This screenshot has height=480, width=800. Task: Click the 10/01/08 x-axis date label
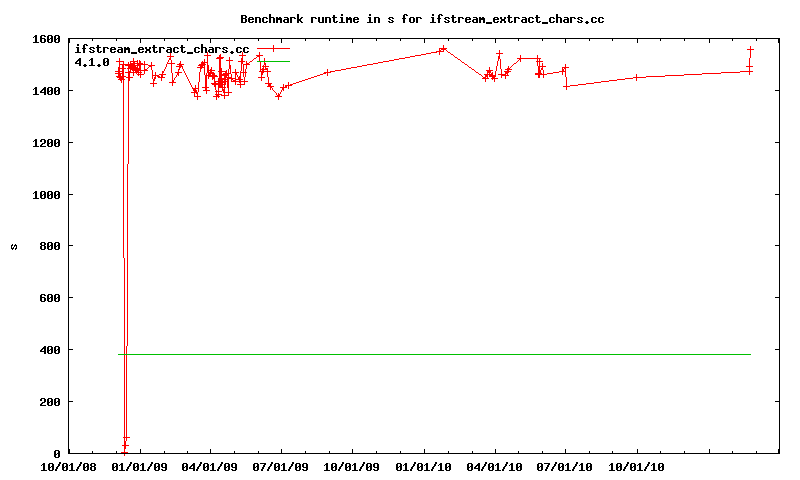[x=68, y=466]
